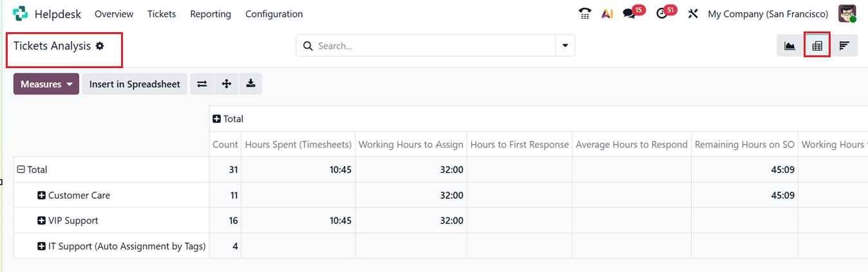868x272 pixels.
Task: Expand the VIP Support row
Action: click(x=42, y=221)
